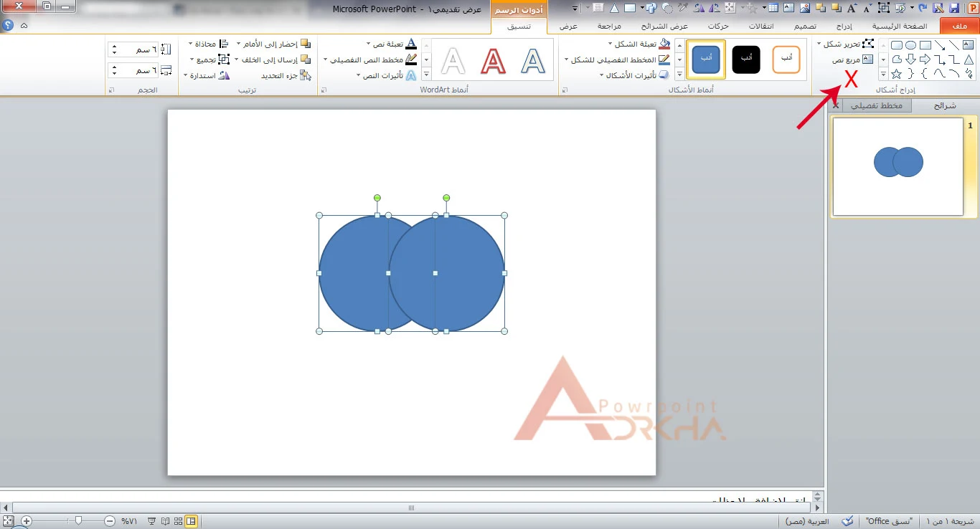Viewport: 980px width, 529px height.
Task: Expand the WordArt styles gallery More arrow
Action: (427, 74)
